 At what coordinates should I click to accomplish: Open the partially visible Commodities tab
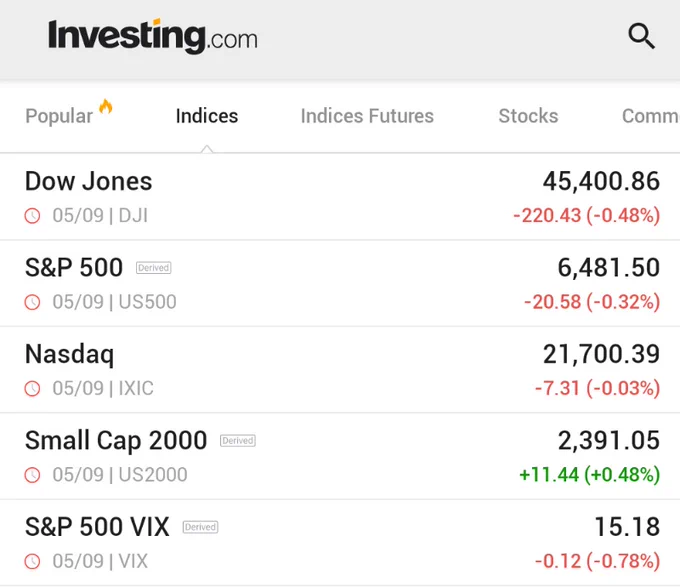pos(651,116)
